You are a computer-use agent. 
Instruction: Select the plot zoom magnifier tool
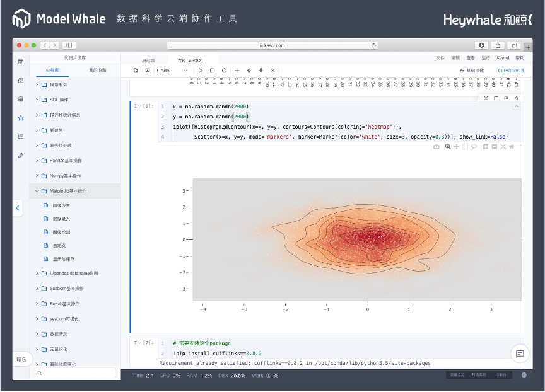pyautogui.click(x=448, y=147)
